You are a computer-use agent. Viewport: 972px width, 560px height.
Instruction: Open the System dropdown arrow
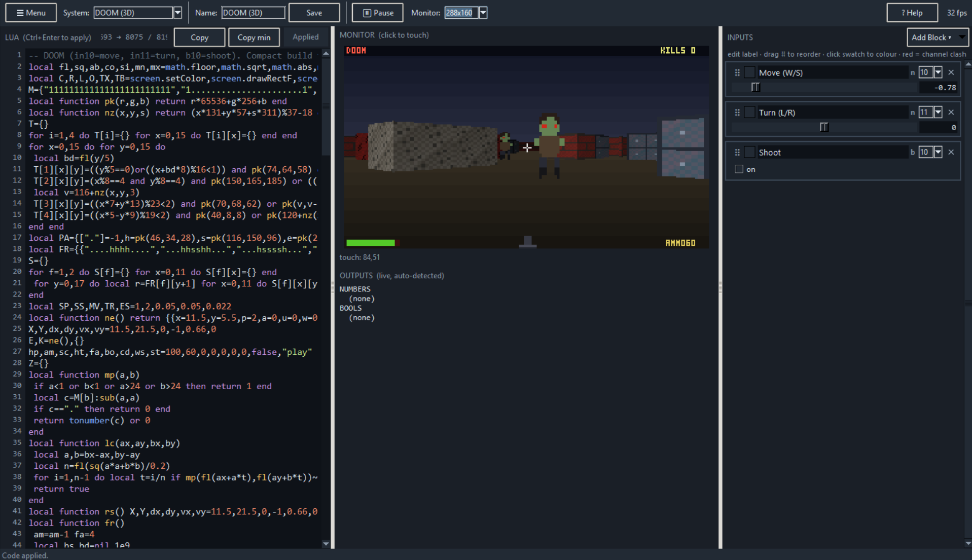(x=177, y=13)
